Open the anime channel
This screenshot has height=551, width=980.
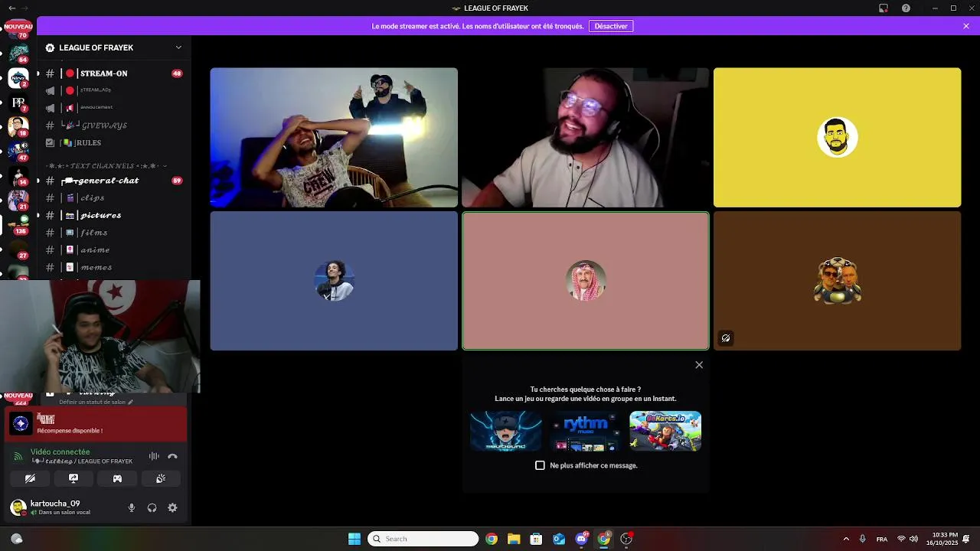113,250
